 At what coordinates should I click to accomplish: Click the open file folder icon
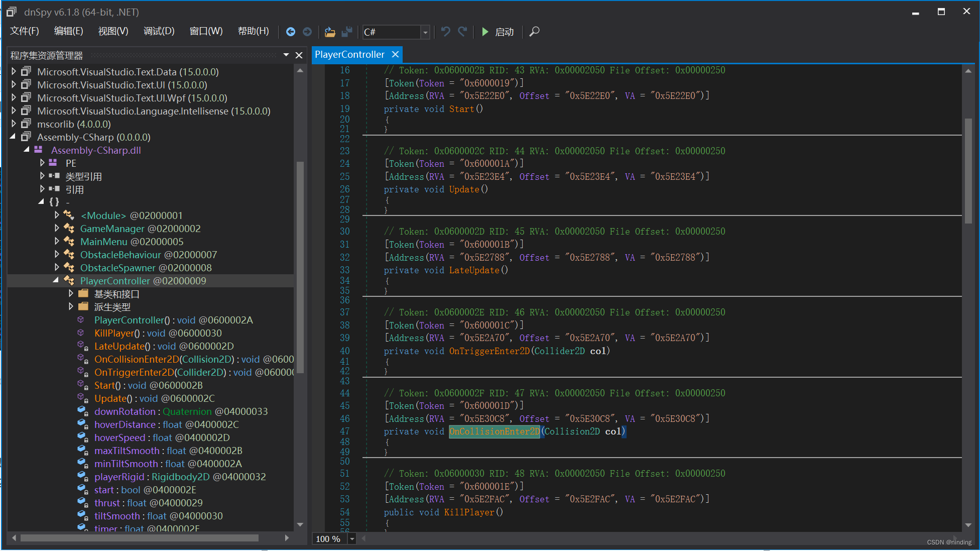click(x=330, y=32)
